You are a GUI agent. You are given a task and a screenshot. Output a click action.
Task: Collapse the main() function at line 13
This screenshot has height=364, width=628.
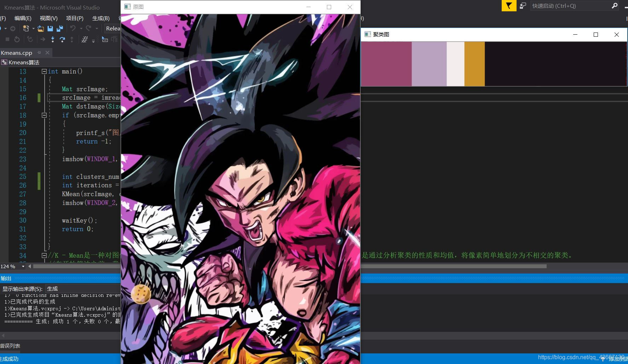(x=44, y=71)
